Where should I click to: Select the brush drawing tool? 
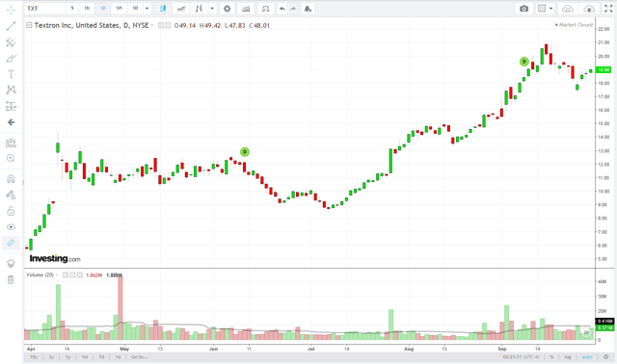click(11, 59)
